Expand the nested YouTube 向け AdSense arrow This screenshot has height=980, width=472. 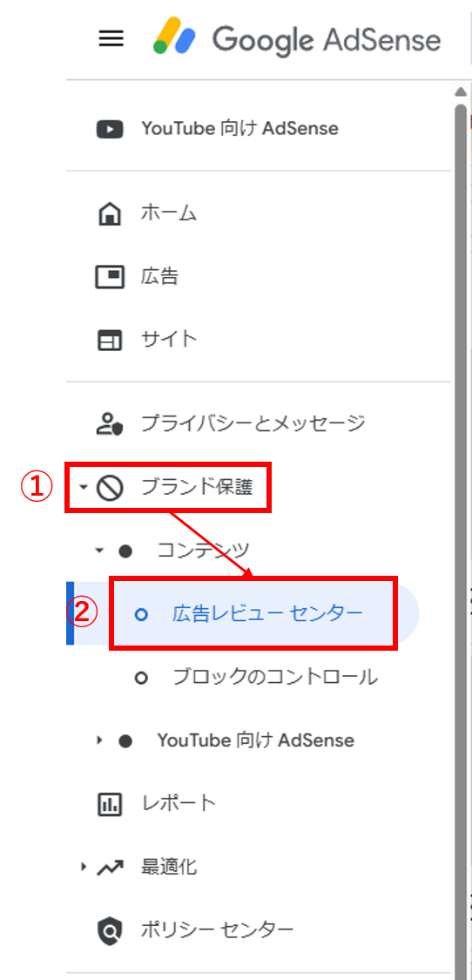click(x=98, y=740)
